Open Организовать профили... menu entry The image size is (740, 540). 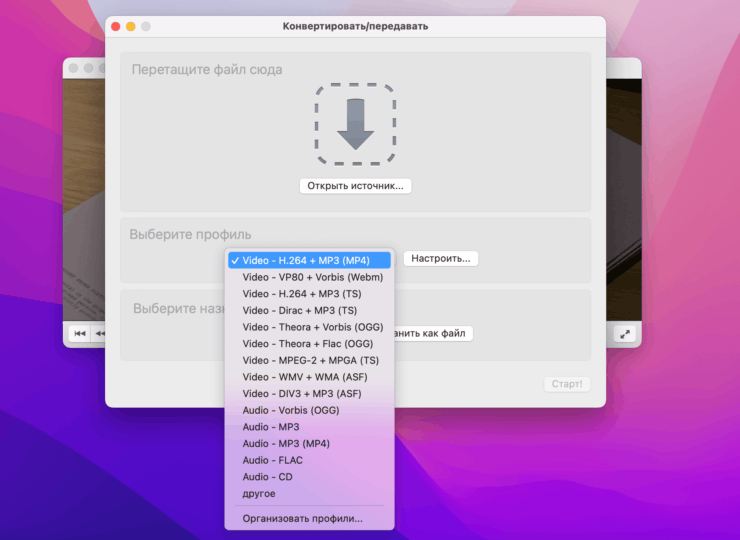click(x=309, y=518)
